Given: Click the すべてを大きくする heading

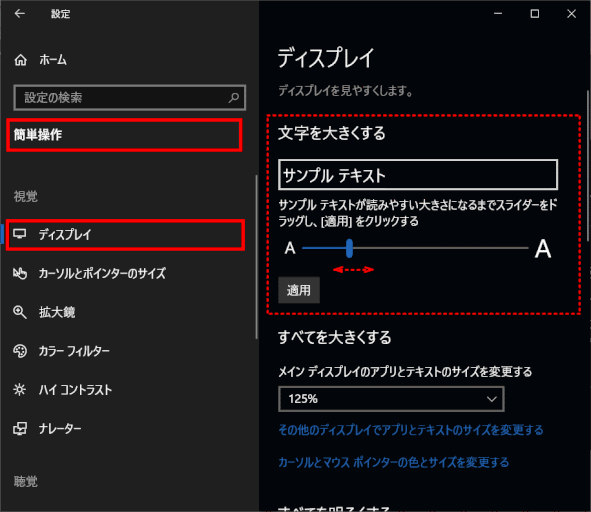Looking at the screenshot, I should click(334, 337).
